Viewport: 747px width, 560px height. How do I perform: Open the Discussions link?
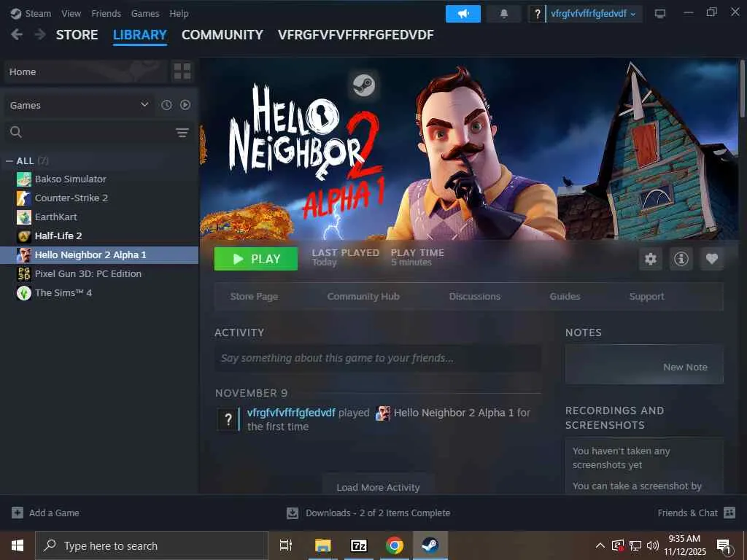pos(474,296)
